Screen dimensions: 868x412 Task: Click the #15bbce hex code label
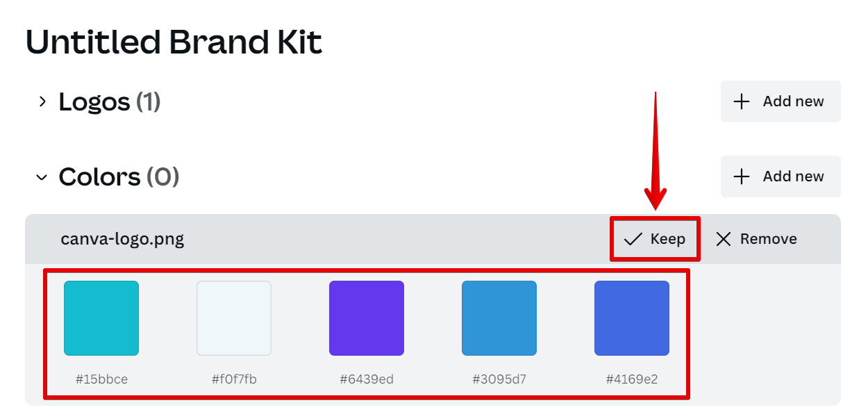coord(101,379)
